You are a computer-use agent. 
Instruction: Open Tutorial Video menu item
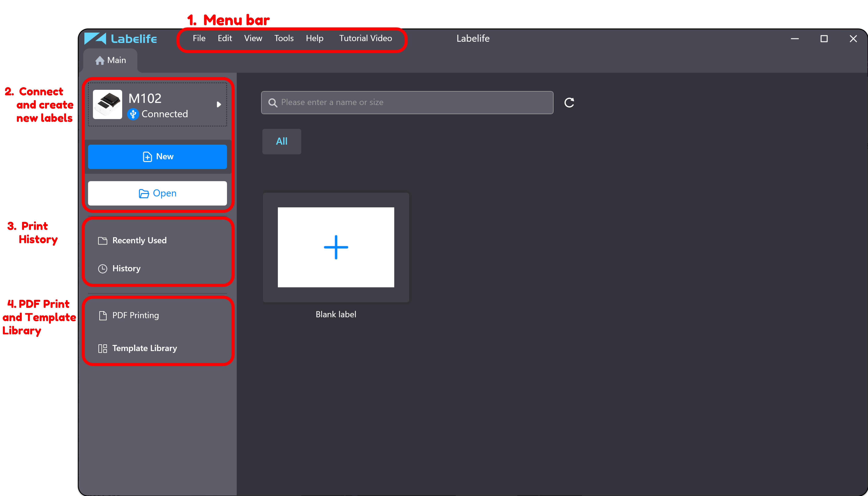point(365,39)
